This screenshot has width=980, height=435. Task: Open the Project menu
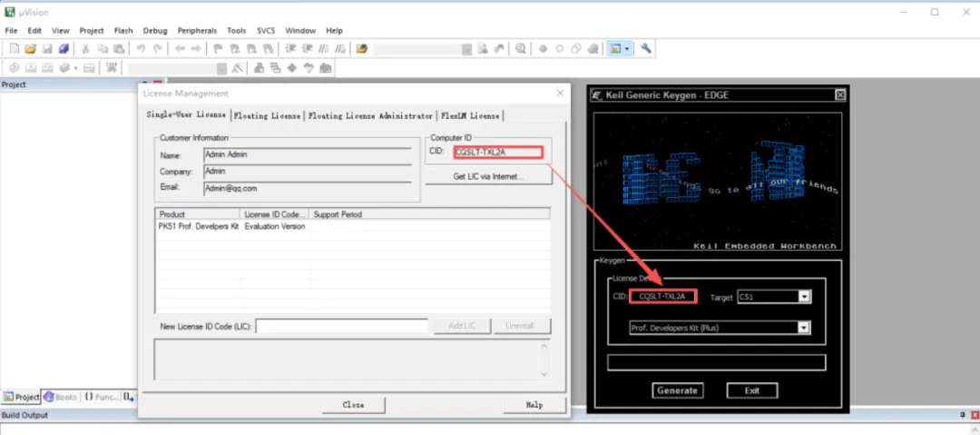tap(92, 30)
